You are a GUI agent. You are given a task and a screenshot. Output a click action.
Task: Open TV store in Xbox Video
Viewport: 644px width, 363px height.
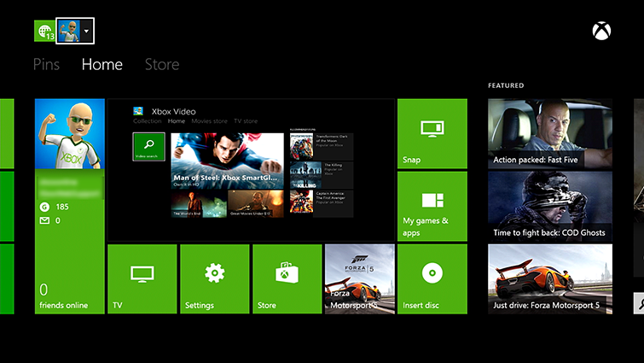(246, 121)
